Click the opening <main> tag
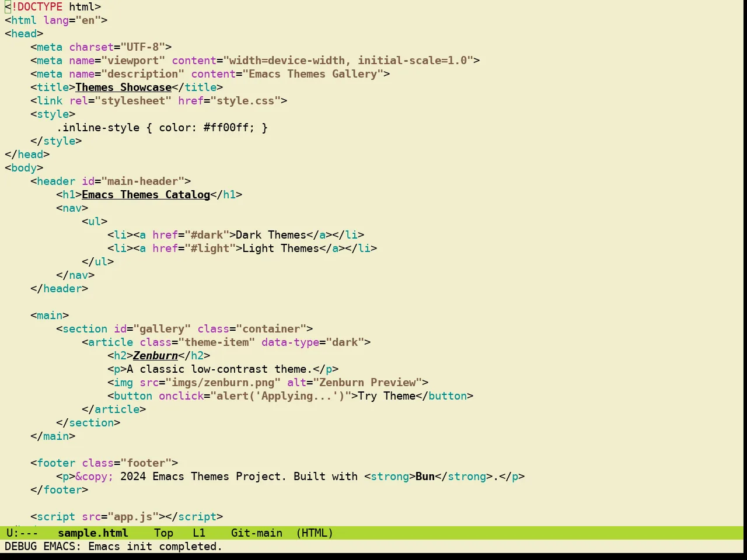 pyautogui.click(x=50, y=316)
